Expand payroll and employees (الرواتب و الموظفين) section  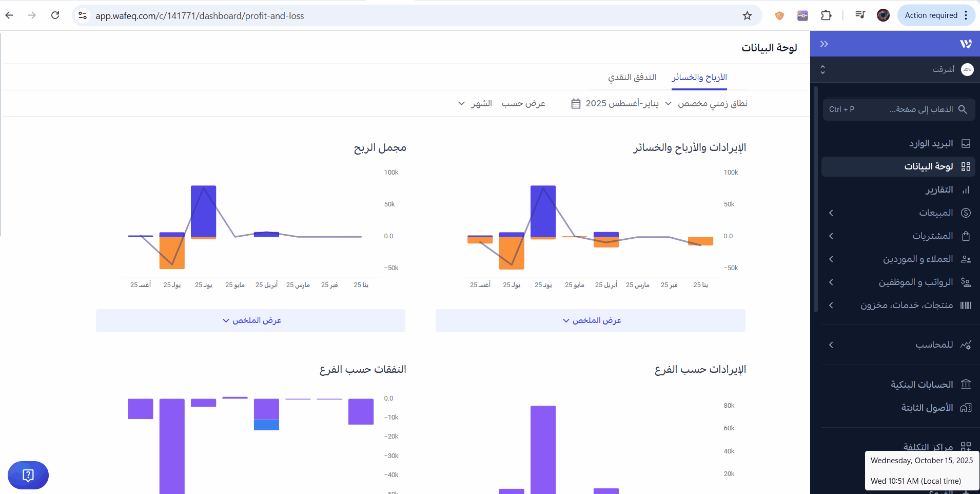coord(831,282)
